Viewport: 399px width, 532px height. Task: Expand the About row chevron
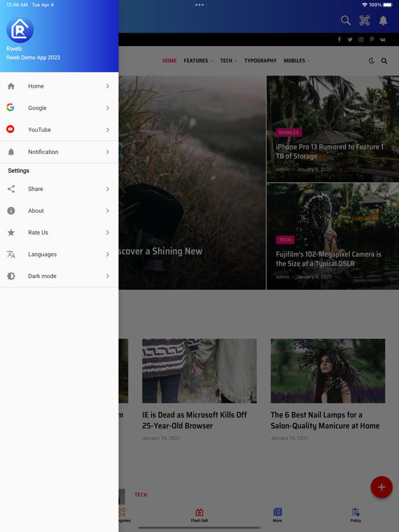pyautogui.click(x=108, y=211)
